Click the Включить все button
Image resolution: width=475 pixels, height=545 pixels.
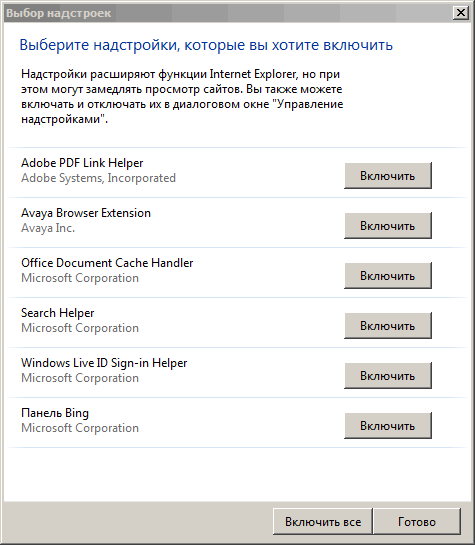click(323, 521)
